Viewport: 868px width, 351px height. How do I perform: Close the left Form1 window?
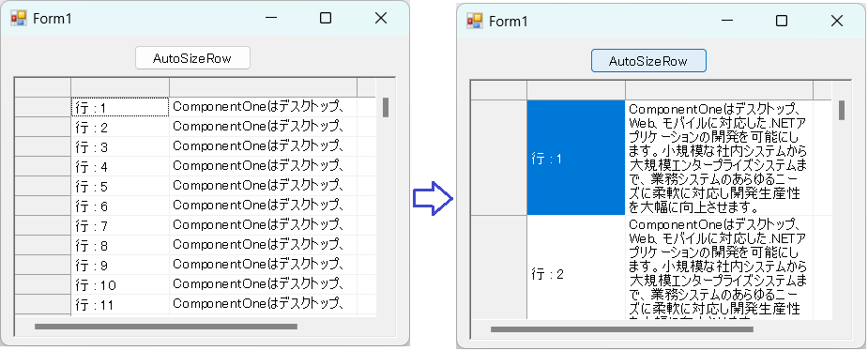tap(381, 18)
